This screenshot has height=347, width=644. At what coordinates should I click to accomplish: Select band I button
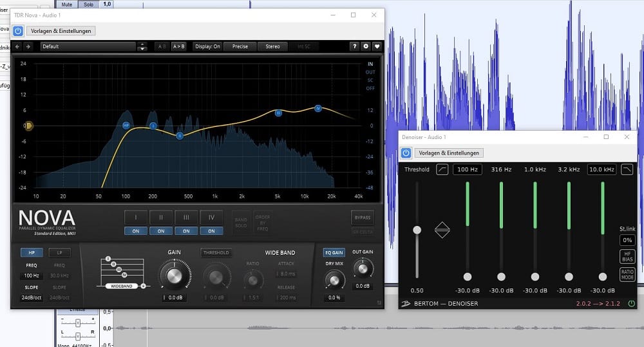tap(135, 217)
